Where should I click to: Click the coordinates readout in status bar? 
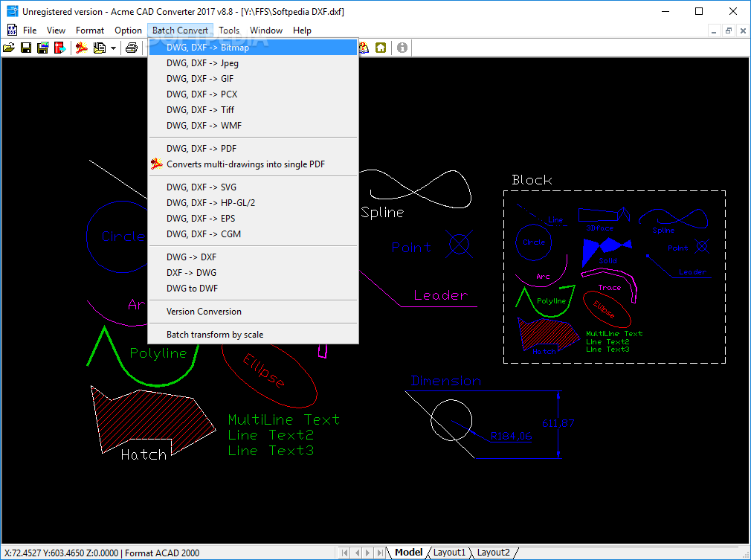pyautogui.click(x=61, y=553)
